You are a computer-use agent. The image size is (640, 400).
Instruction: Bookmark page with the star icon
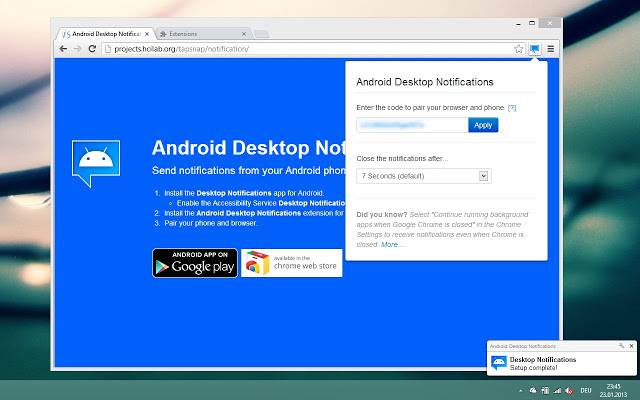[518, 49]
